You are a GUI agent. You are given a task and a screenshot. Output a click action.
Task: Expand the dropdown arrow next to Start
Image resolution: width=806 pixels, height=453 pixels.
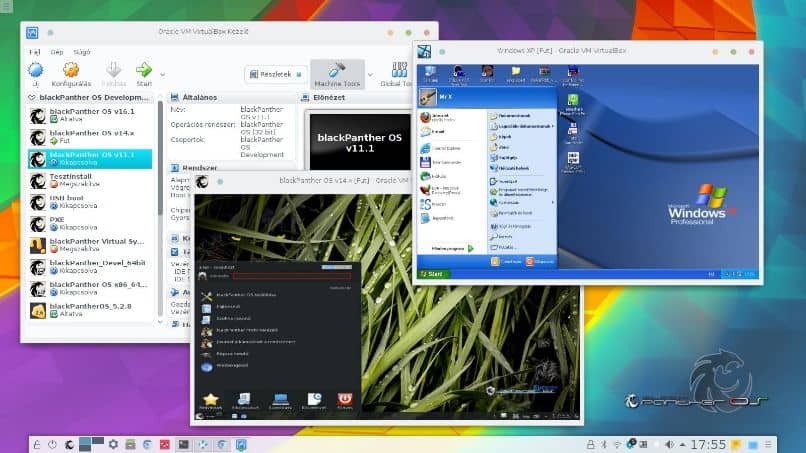(162, 75)
